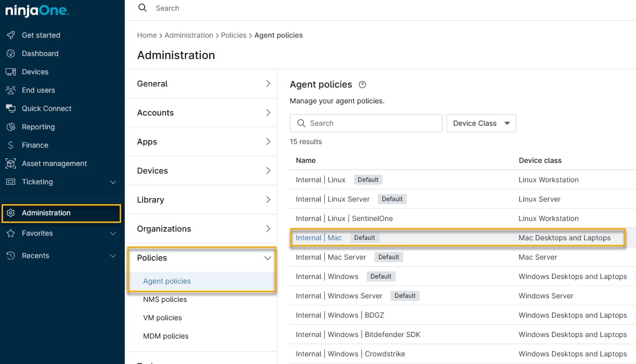Expand the Ticketing sidebar section
Viewport: 636px width, 364px height.
point(113,182)
